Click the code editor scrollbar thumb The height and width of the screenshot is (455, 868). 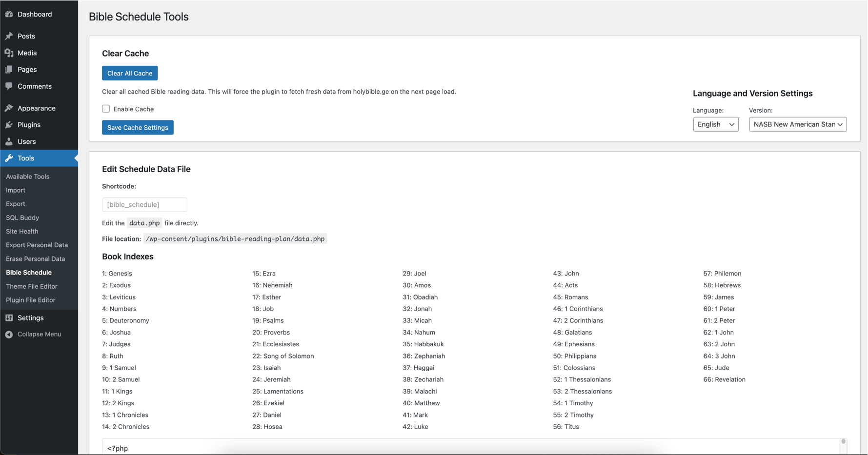coord(843,441)
